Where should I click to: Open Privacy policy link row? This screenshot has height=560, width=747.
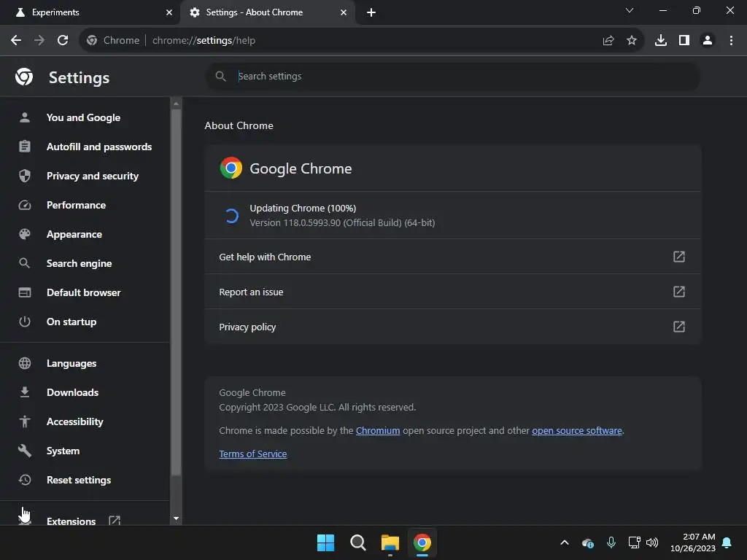point(452,327)
